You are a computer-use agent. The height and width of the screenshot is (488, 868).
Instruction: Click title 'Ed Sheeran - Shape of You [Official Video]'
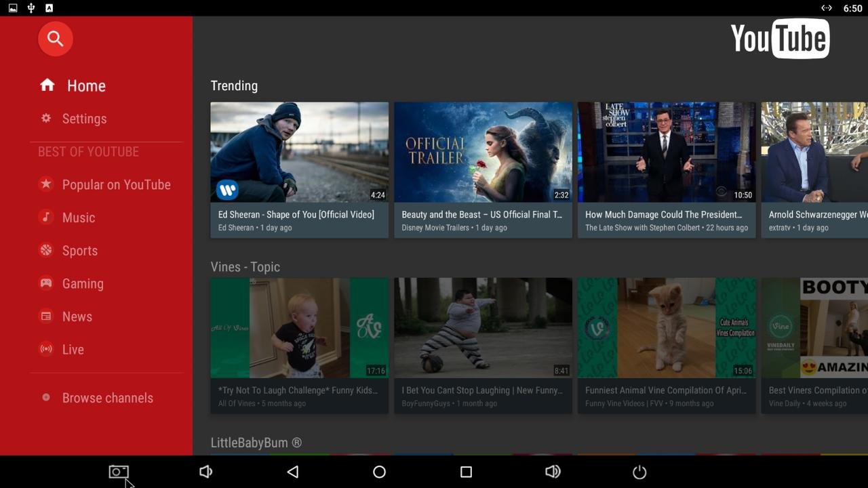(296, 214)
